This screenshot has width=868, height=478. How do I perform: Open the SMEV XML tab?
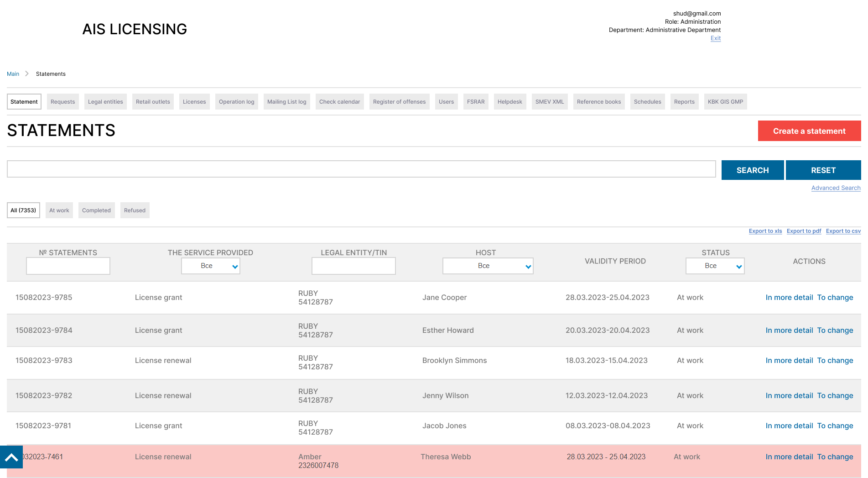point(550,101)
